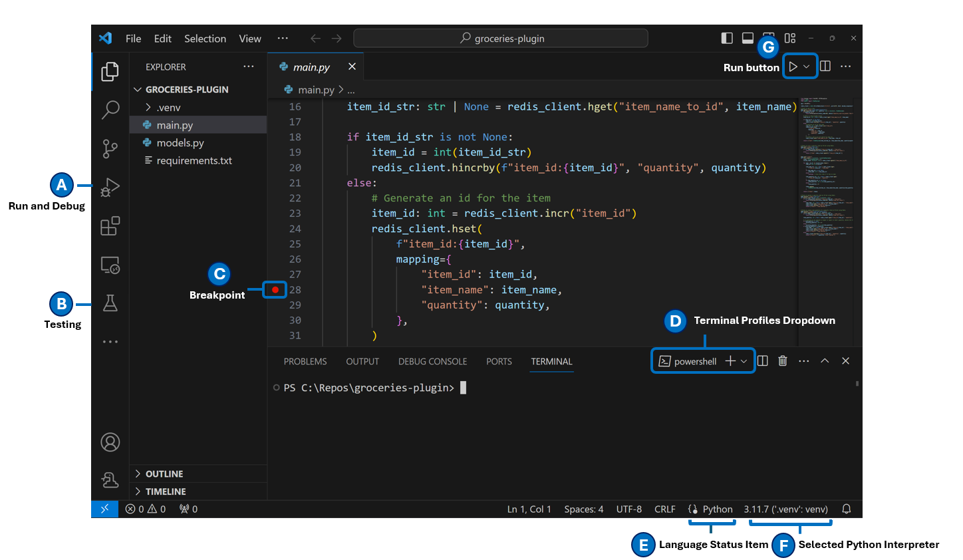This screenshot has width=963, height=560.
Task: Open the Testing view
Action: click(x=110, y=303)
